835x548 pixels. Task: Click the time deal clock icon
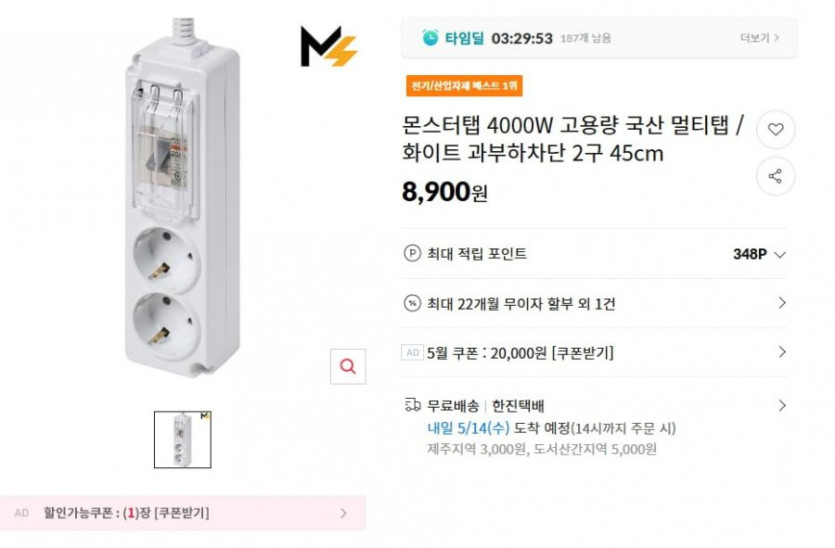430,38
